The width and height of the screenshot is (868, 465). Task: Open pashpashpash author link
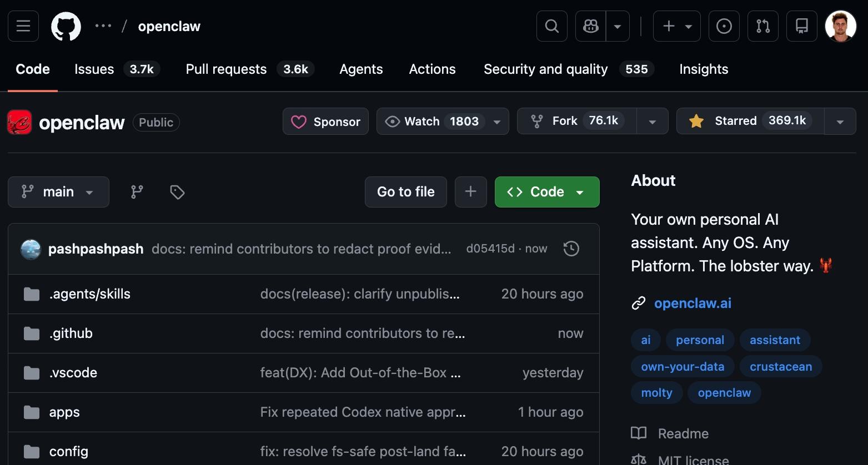[96, 249]
